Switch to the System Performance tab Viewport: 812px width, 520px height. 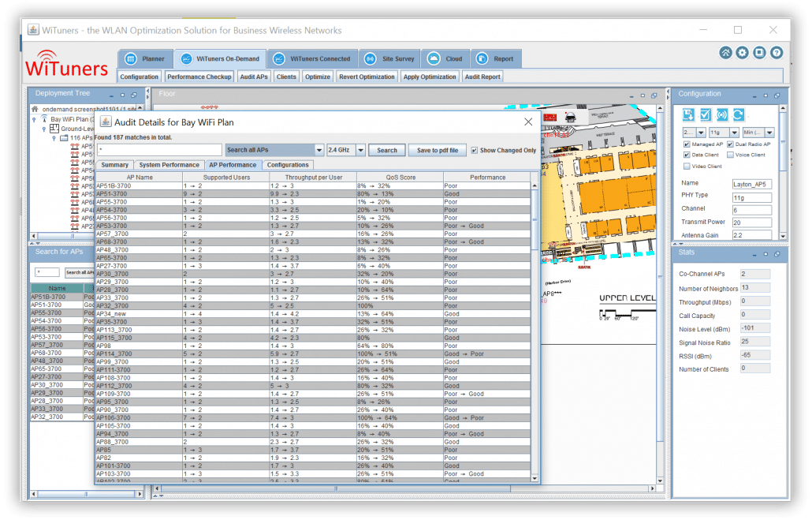(169, 165)
